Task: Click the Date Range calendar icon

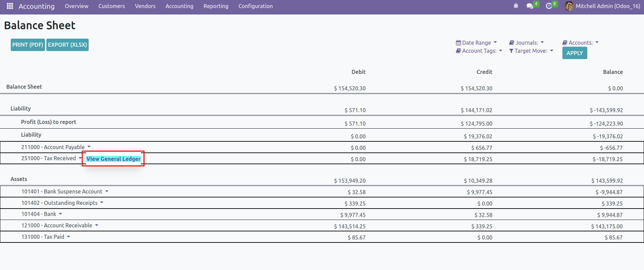Action: pyautogui.click(x=458, y=43)
